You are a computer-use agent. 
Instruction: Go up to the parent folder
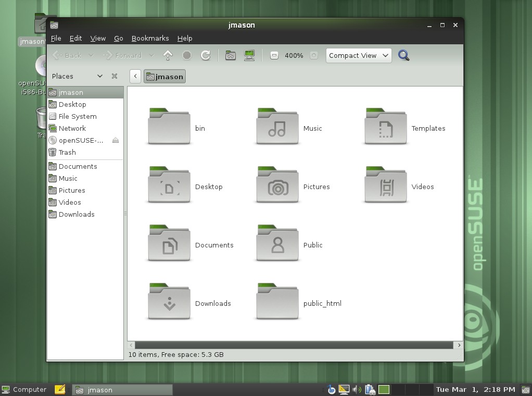tap(168, 55)
